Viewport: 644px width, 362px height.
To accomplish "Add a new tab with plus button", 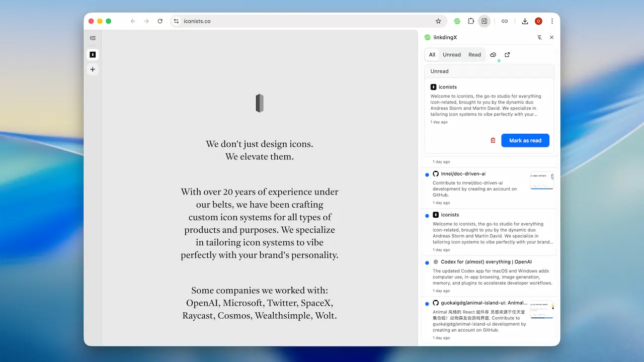I will tap(93, 69).
